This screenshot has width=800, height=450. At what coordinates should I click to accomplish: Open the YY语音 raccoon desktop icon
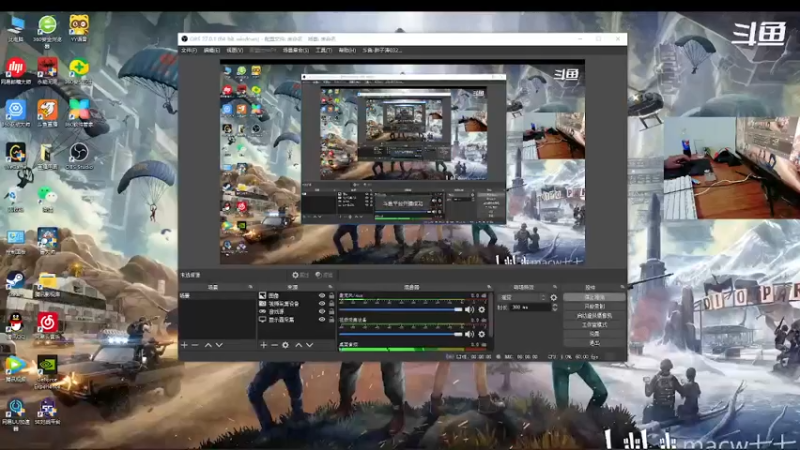pos(79,28)
